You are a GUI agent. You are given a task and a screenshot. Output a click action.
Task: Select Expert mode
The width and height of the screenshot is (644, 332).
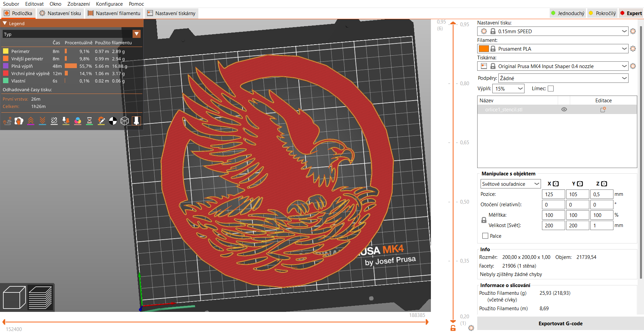click(x=631, y=13)
